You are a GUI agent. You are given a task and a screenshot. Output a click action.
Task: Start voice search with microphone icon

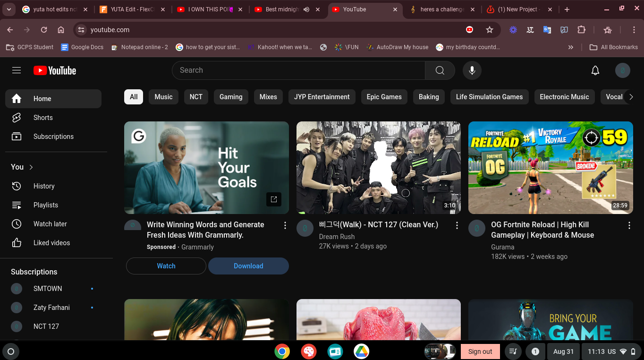[472, 70]
